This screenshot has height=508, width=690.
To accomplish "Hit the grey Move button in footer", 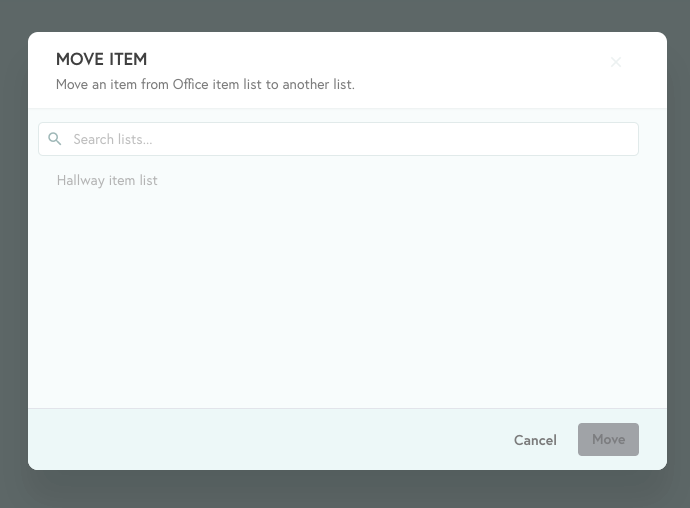I will tap(608, 439).
